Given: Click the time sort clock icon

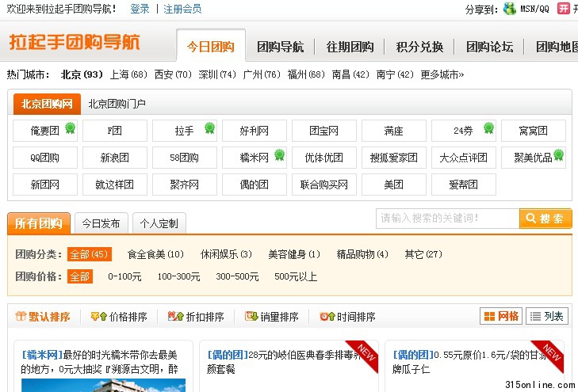Looking at the screenshot, I should [327, 316].
